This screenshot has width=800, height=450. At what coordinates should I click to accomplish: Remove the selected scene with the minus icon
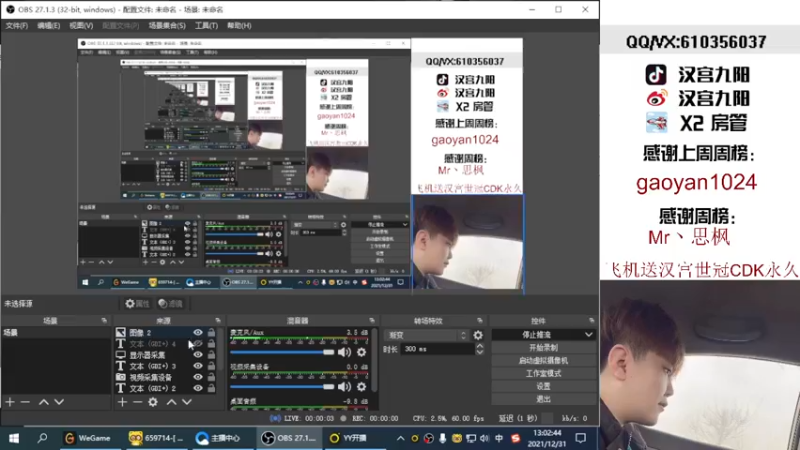(25, 402)
